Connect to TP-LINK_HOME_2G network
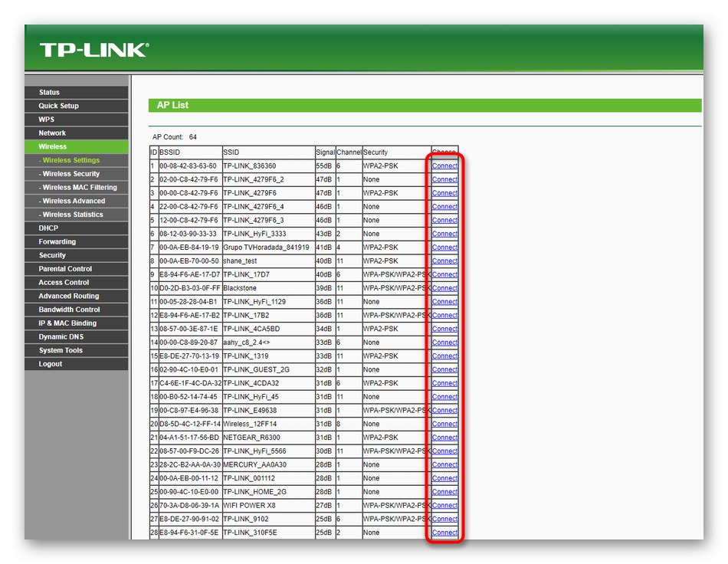The height and width of the screenshot is (564, 728). click(444, 491)
